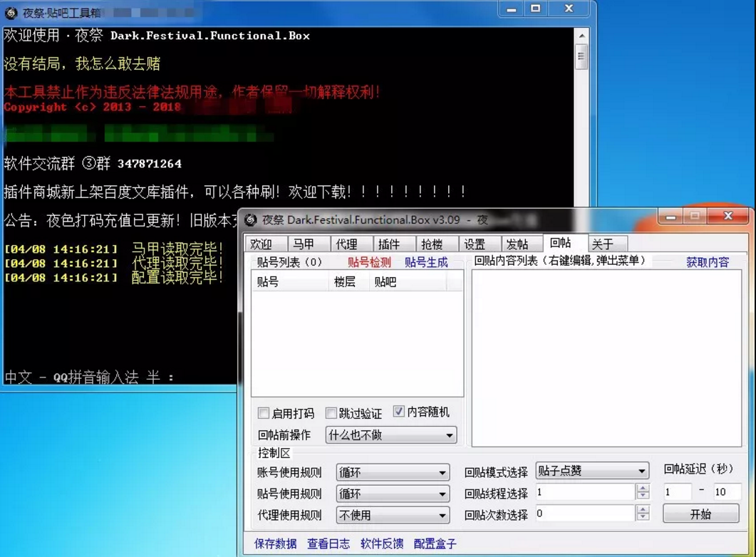Click up arrow of 回帖线程选择 spinner
The height and width of the screenshot is (557, 756).
point(643,488)
